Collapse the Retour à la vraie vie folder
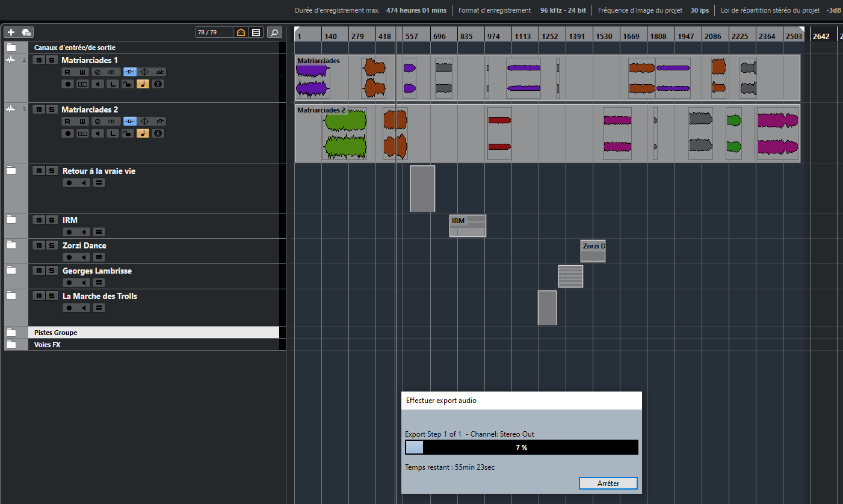 point(11,171)
